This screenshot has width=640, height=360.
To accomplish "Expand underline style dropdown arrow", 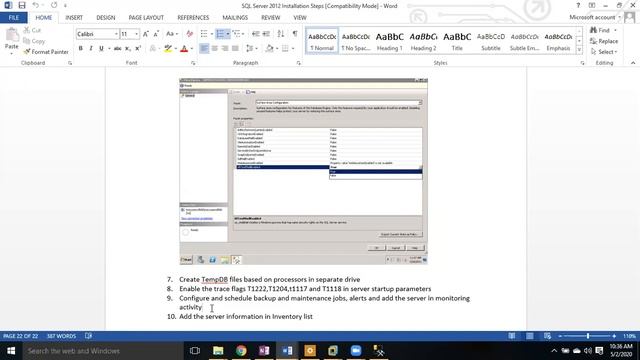I will coord(109,49).
